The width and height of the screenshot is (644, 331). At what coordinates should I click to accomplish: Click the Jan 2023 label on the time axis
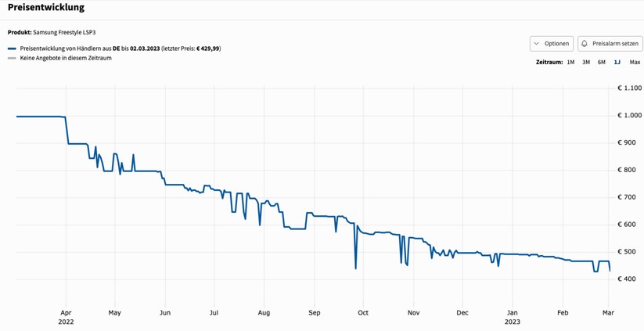coord(512,317)
